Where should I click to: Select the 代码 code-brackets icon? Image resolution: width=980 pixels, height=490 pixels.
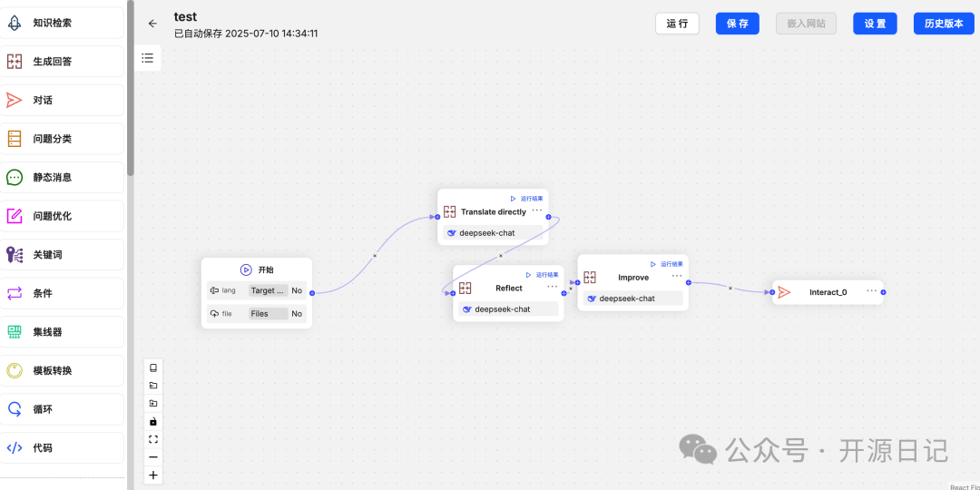click(15, 447)
